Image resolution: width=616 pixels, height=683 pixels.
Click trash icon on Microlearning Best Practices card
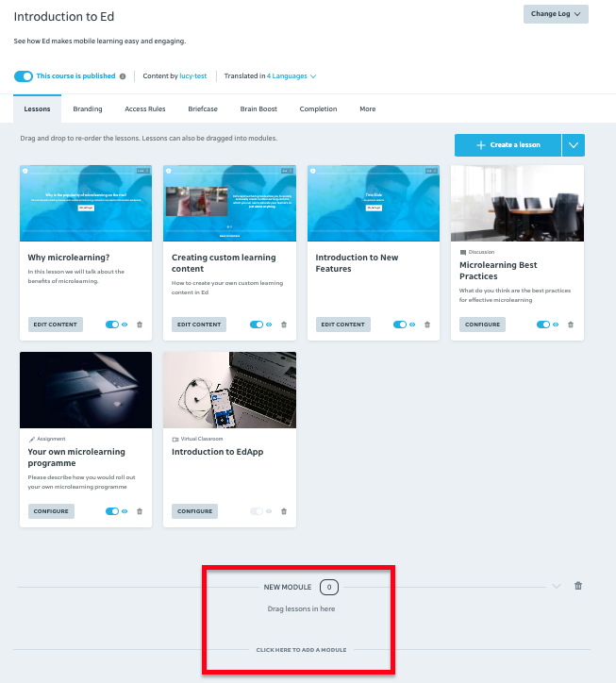(x=572, y=325)
